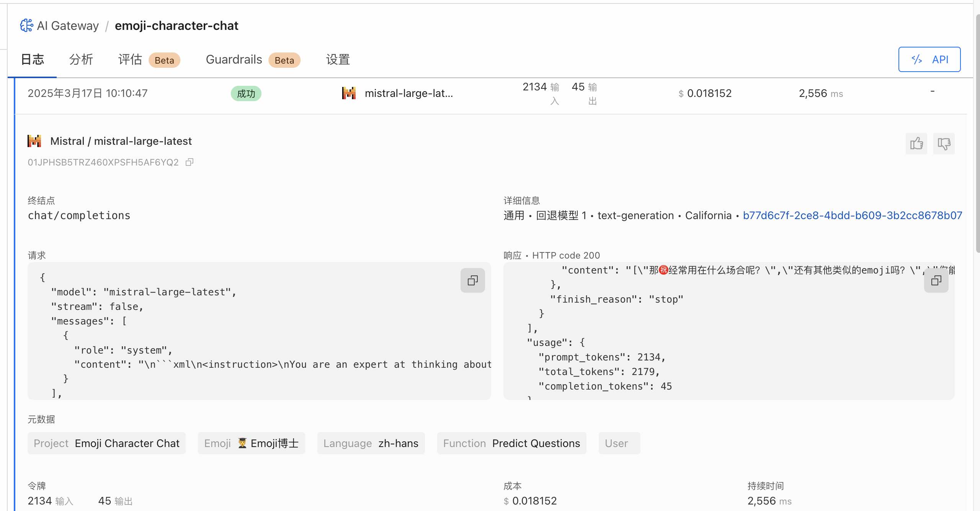The width and height of the screenshot is (980, 511).
Task: Click the "finish_reason": "stop" response line
Action: point(616,299)
